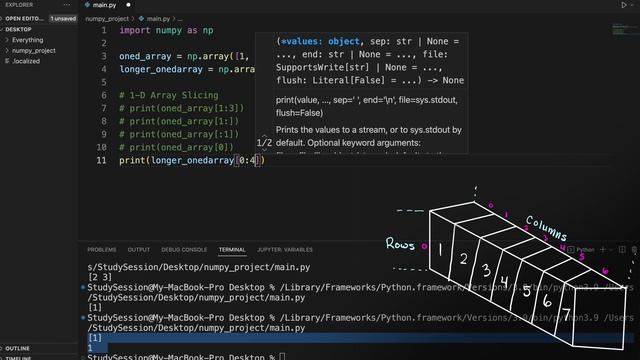Open the Jupyter: Variables tab

(284, 249)
